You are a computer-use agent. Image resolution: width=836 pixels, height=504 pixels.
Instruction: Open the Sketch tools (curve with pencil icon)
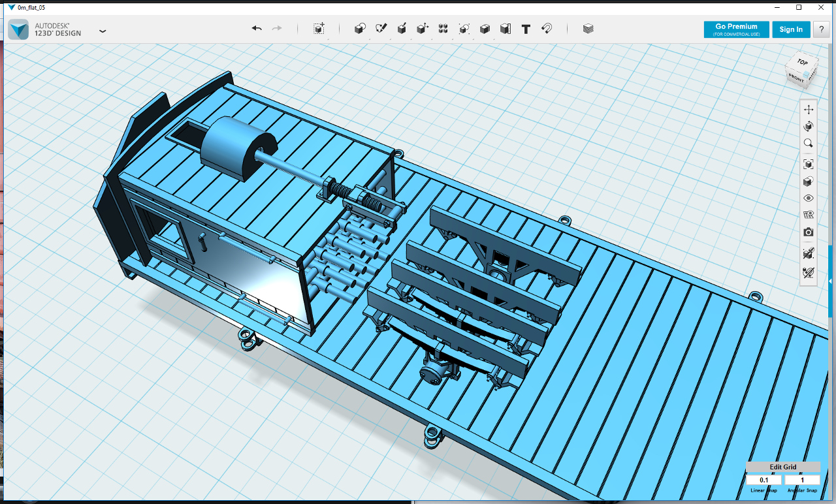point(381,29)
